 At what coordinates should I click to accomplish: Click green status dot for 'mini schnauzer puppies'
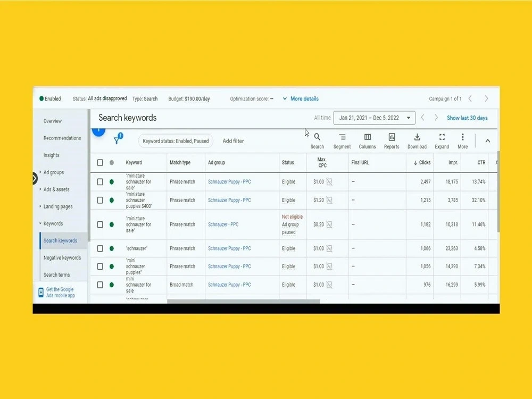(x=112, y=267)
